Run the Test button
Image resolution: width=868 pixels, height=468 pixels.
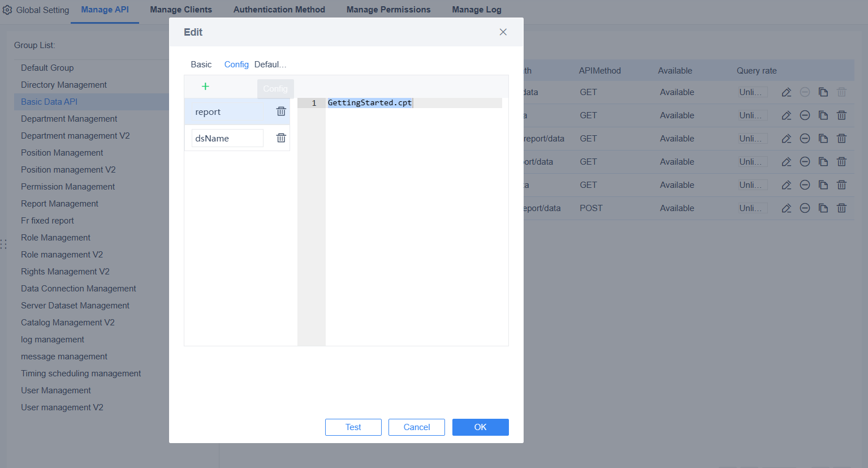point(353,427)
